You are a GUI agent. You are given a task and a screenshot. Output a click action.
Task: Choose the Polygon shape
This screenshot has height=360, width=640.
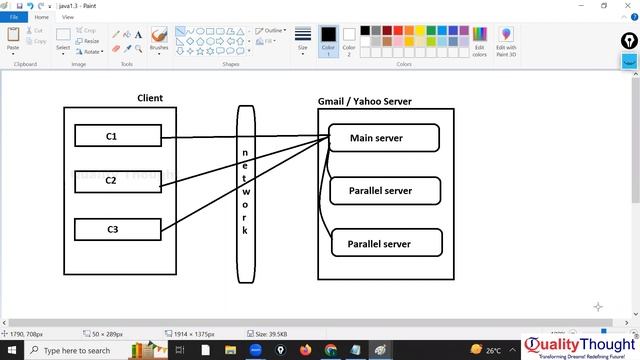point(230,31)
